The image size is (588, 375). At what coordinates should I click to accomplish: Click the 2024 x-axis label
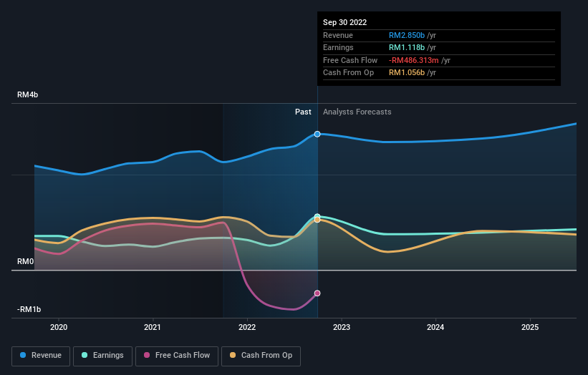pos(435,328)
